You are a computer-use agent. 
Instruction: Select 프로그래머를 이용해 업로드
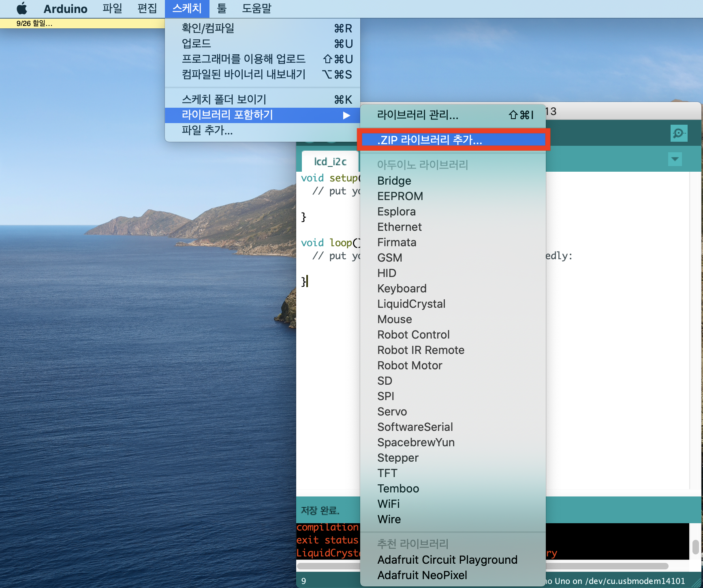[263, 59]
